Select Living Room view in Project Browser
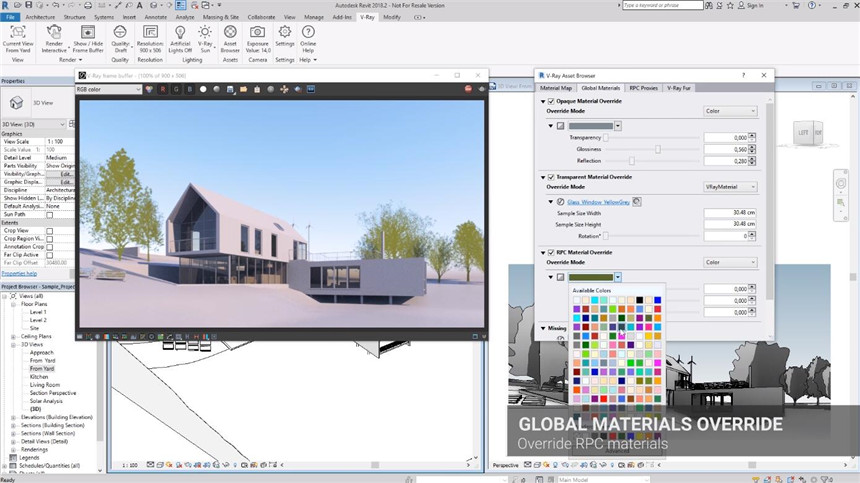 [x=44, y=384]
